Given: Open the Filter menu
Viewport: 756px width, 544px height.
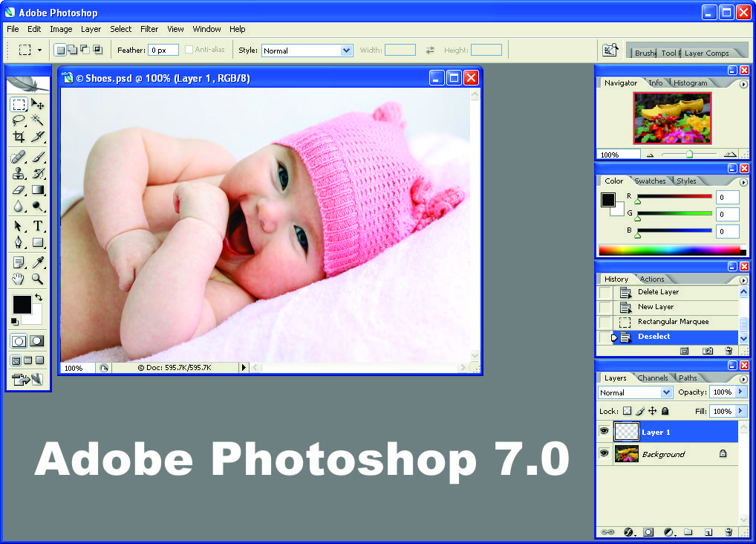Looking at the screenshot, I should (x=149, y=29).
